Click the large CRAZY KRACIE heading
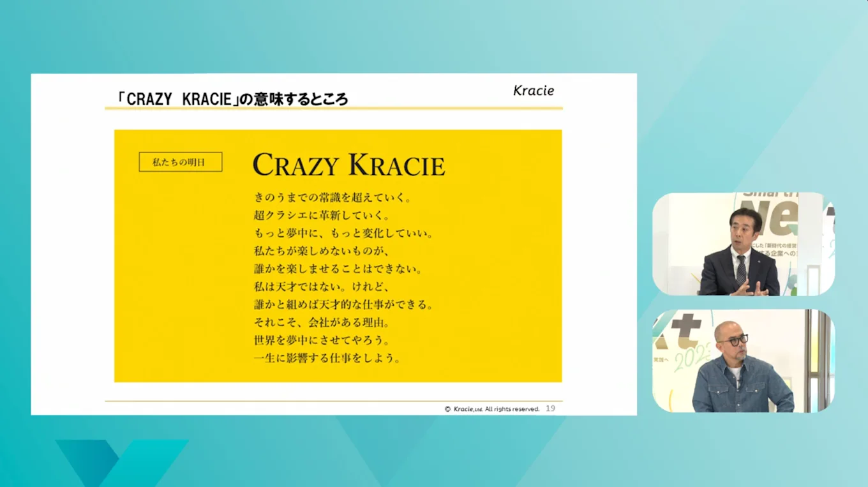868x487 pixels. 348,165
